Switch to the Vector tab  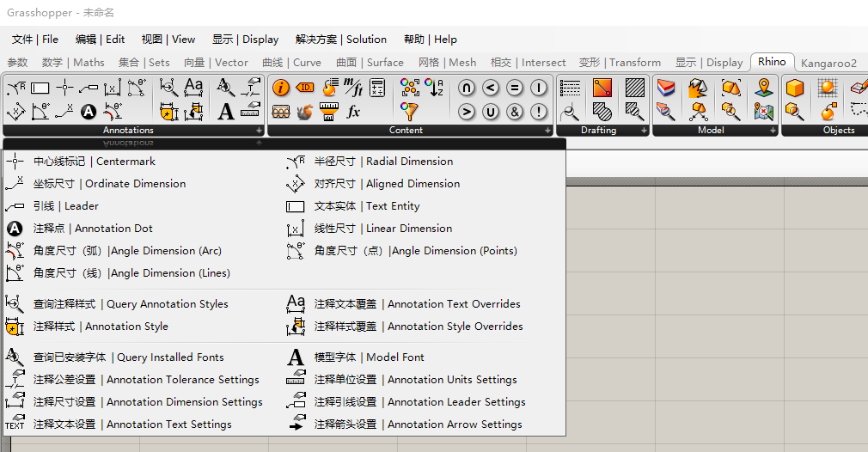[x=216, y=63]
